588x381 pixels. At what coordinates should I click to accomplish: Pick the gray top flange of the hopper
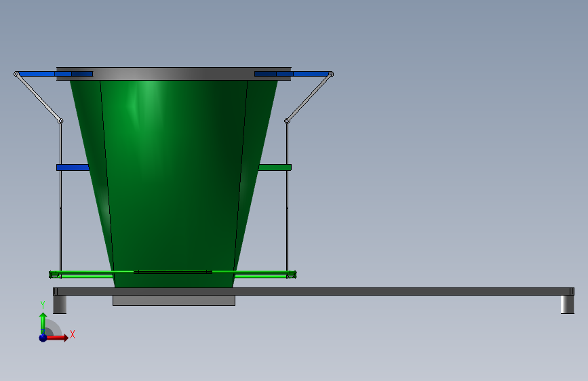174,74
